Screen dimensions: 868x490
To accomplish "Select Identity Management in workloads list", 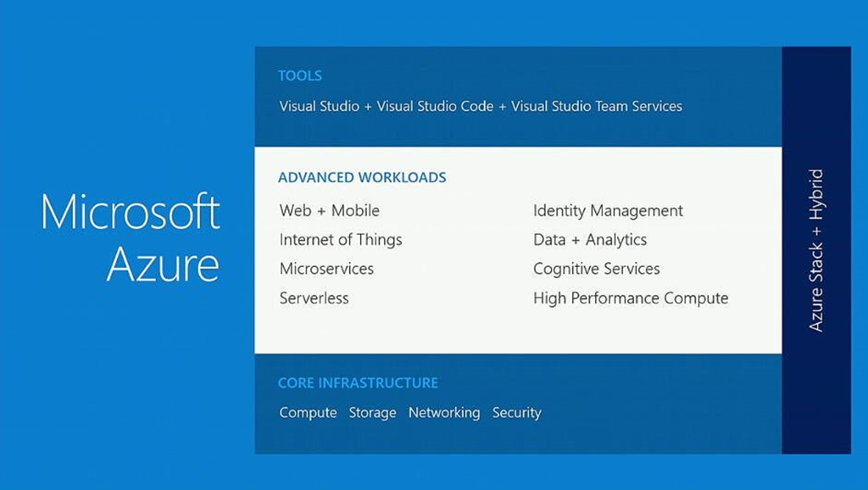I will [x=608, y=210].
